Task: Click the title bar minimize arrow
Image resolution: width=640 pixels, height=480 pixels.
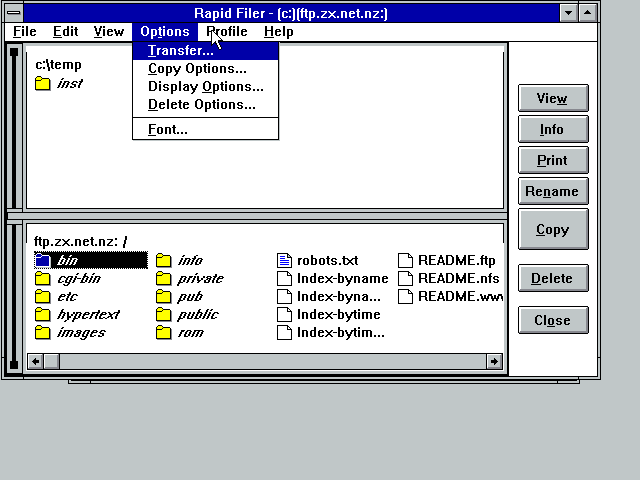Action: (x=568, y=13)
